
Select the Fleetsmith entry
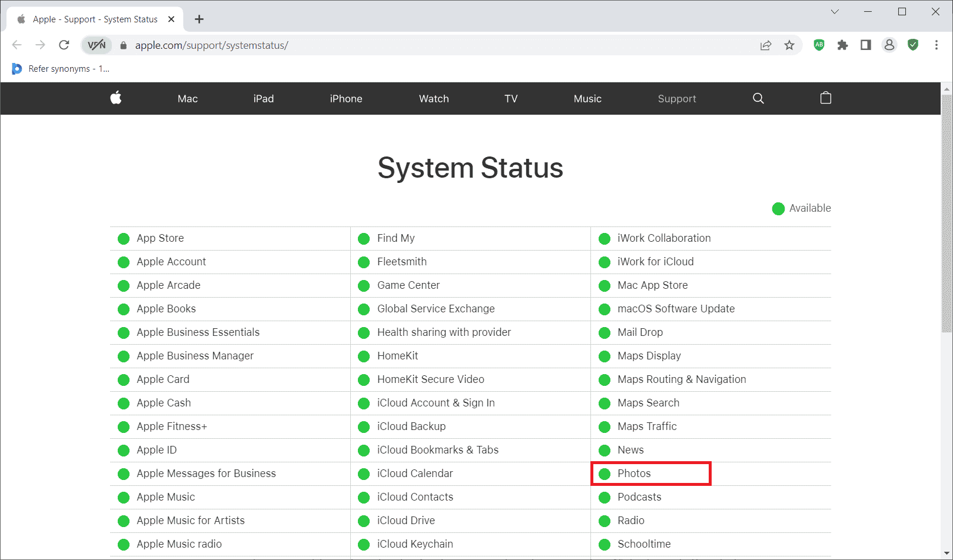point(402,262)
